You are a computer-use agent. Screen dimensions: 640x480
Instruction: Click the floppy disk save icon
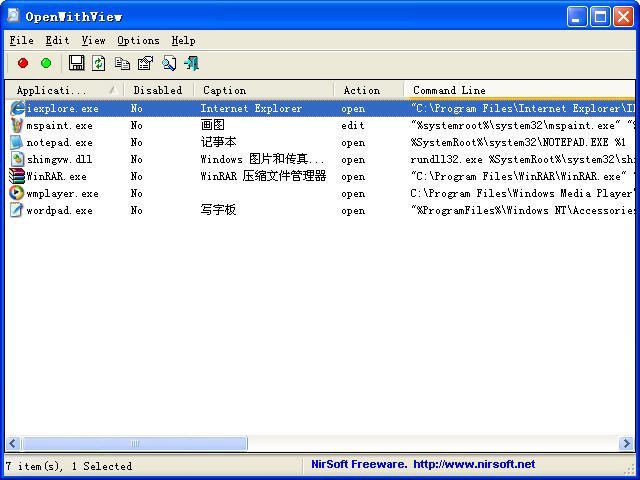point(77,63)
